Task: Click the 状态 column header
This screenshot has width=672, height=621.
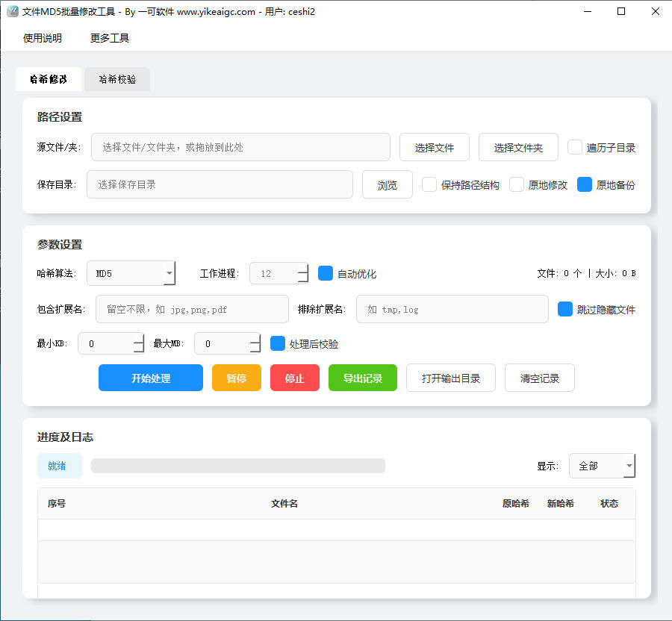Action: [609, 504]
